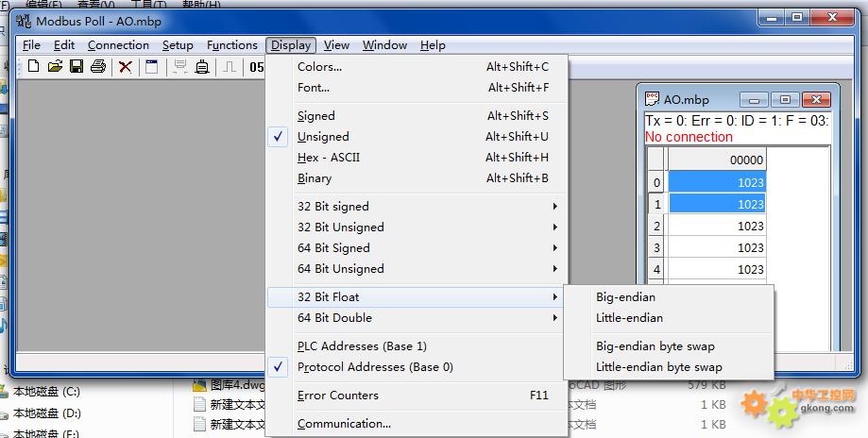868x438 pixels.
Task: Expand the 64 Bit Double submenu
Action: coord(418,318)
